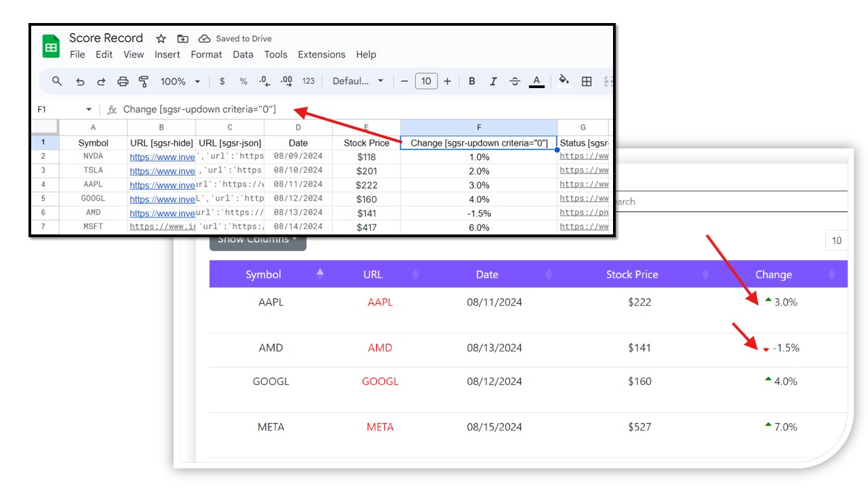The height and width of the screenshot is (488, 868).
Task: Click the formula bar text
Action: (x=199, y=110)
